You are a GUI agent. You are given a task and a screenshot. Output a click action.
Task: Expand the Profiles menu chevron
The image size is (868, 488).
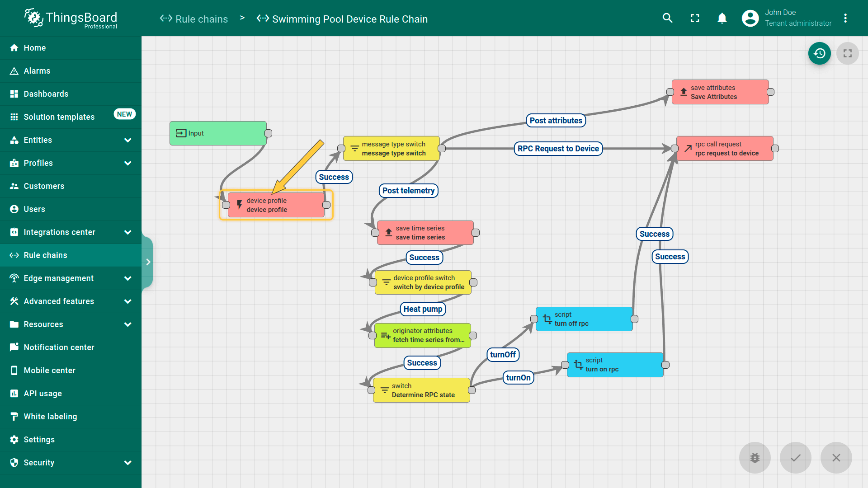click(127, 163)
